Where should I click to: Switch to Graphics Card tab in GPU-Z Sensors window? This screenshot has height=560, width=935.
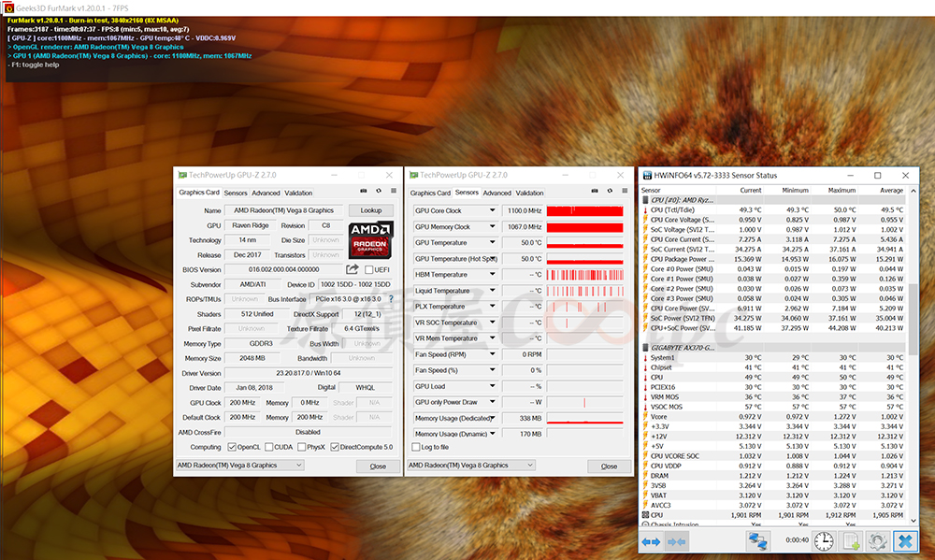pos(430,194)
